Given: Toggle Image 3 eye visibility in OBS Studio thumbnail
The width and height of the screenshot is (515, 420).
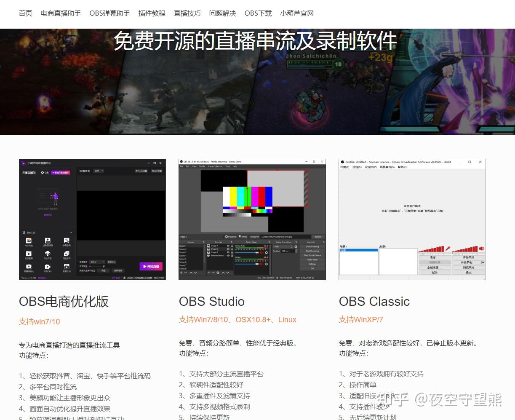Looking at the screenshot, I should tap(228, 249).
